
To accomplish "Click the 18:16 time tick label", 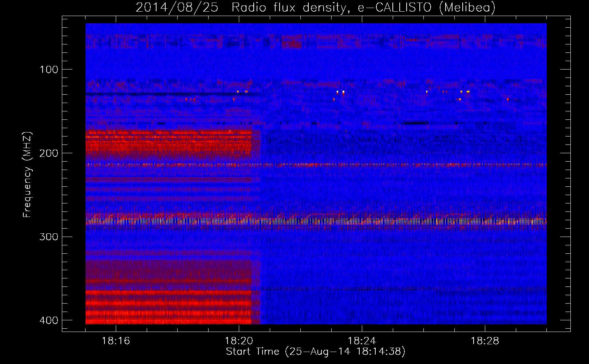I will tap(116, 341).
